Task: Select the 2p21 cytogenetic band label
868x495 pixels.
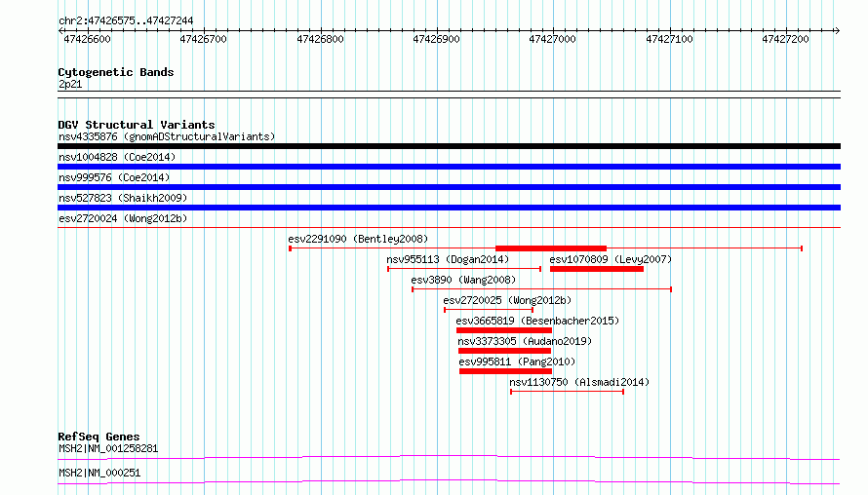Action: 70,84
